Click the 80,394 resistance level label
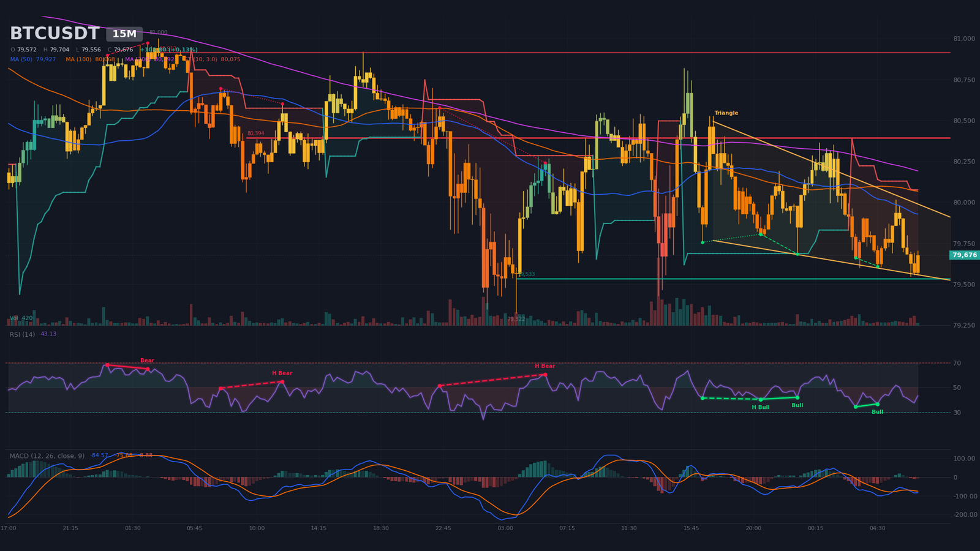This screenshot has width=980, height=551. coord(256,133)
